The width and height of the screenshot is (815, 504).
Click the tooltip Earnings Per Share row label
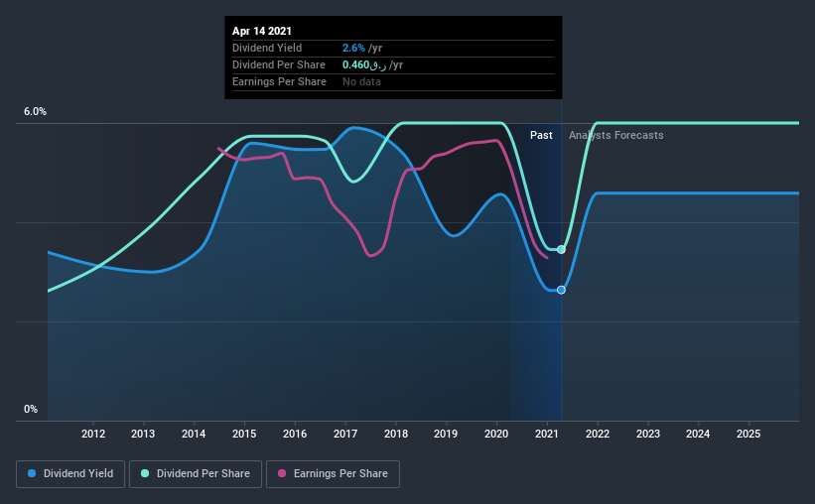click(x=279, y=81)
